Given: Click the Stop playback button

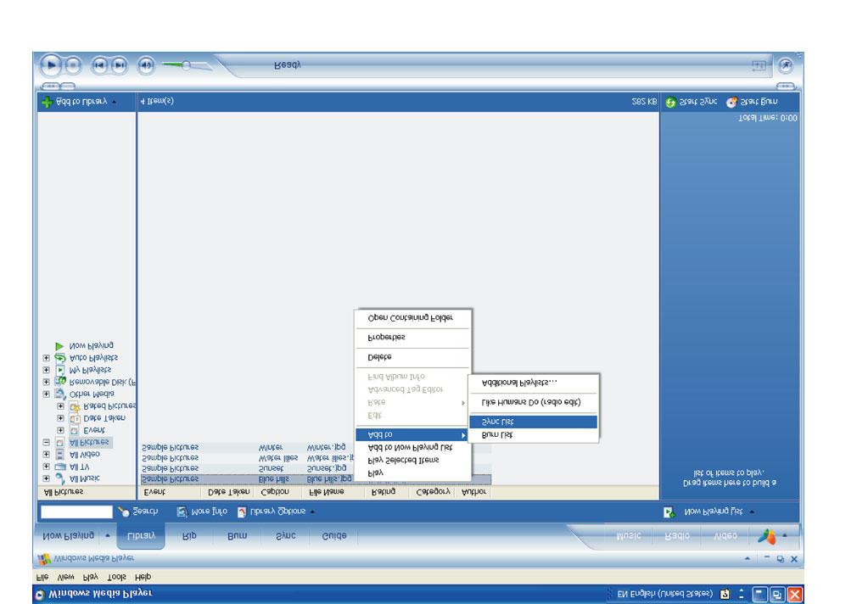Looking at the screenshot, I should coord(73,65).
